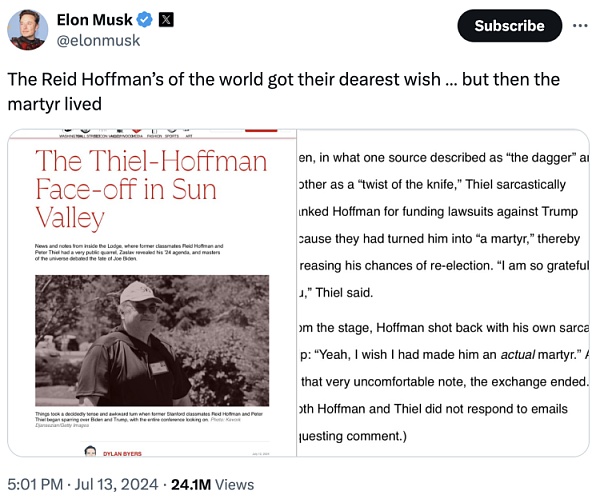Click the X affiliation badge icon

167,21
